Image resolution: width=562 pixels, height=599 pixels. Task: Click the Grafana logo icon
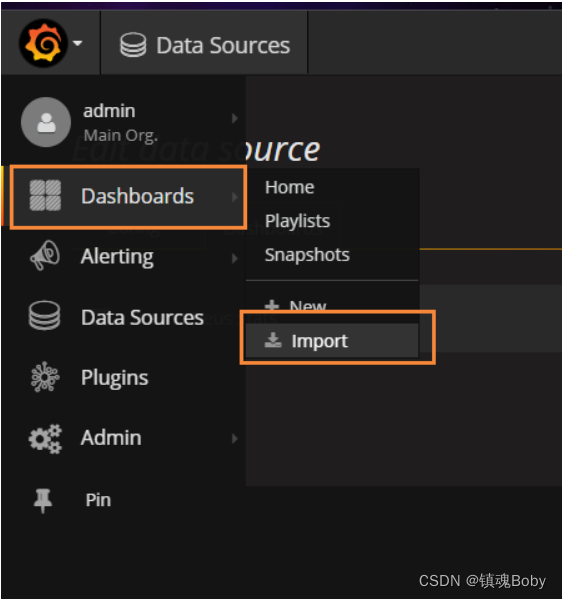point(43,43)
